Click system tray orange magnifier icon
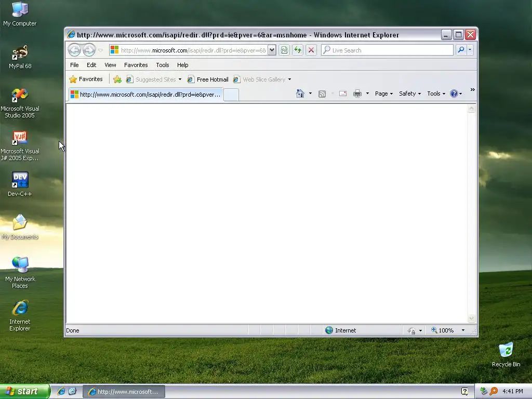Viewport: 532px width, 399px height. pos(494,391)
